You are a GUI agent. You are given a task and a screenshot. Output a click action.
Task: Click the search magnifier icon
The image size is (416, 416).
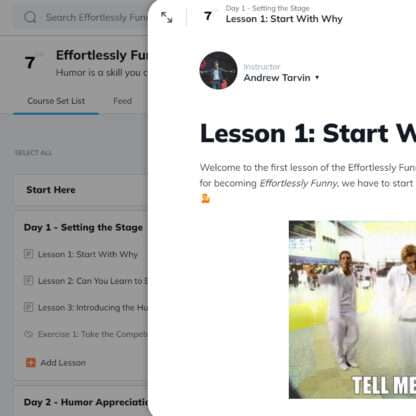[30, 17]
